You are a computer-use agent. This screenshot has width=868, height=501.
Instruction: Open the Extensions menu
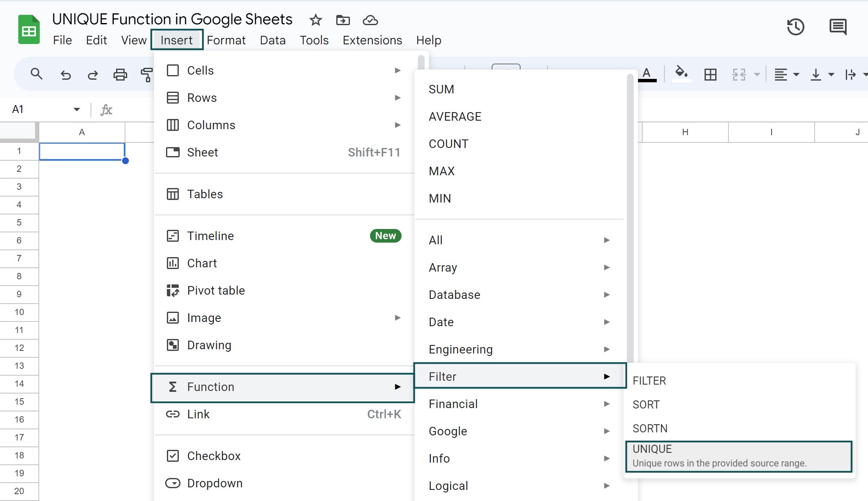[372, 40]
